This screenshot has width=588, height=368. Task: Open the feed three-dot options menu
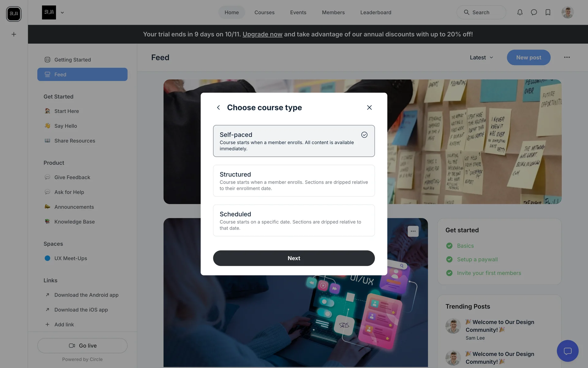coord(567,57)
